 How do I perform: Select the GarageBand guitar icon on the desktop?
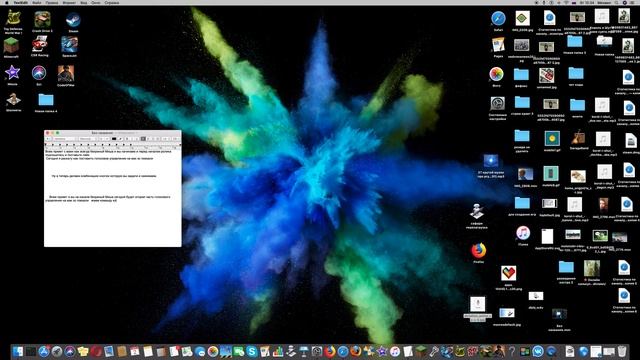click(x=578, y=138)
